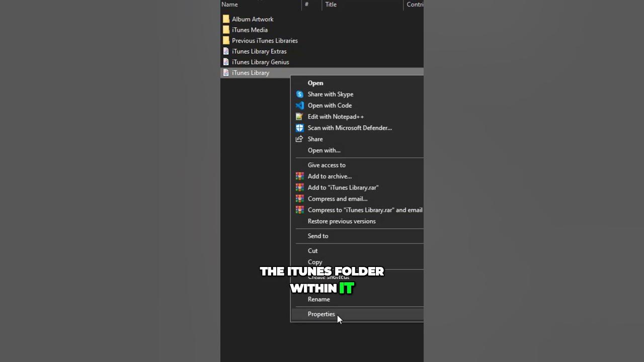Select the Album Artwork folder icon

[x=226, y=19]
